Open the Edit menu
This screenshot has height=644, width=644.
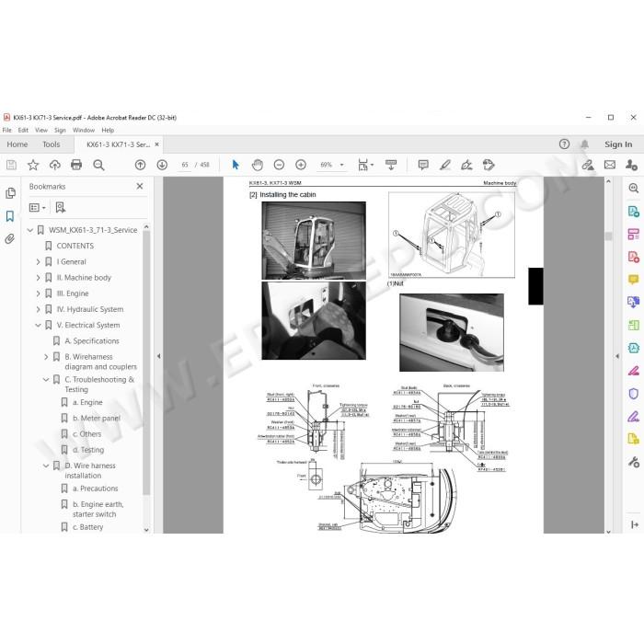point(23,131)
